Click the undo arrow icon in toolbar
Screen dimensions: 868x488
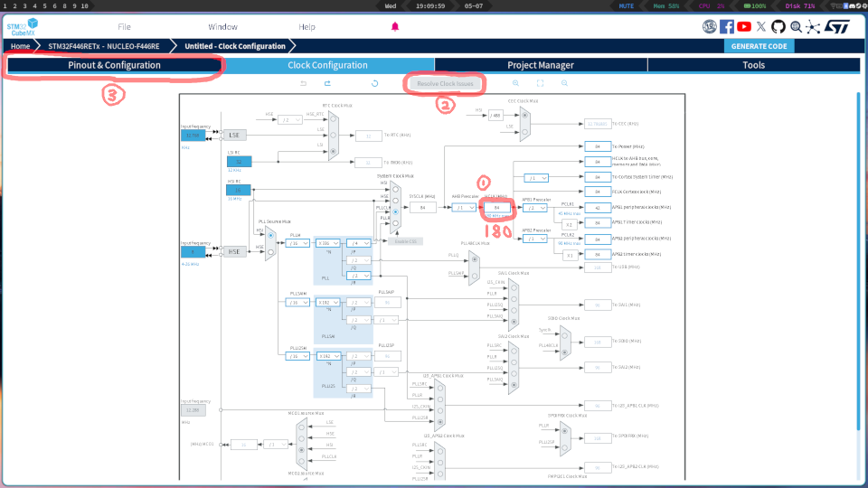tap(303, 83)
